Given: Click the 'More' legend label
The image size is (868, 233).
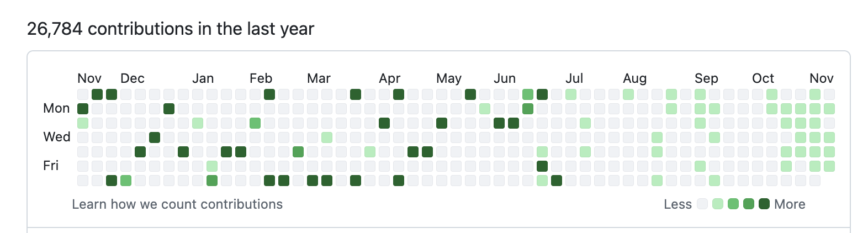Looking at the screenshot, I should [790, 204].
